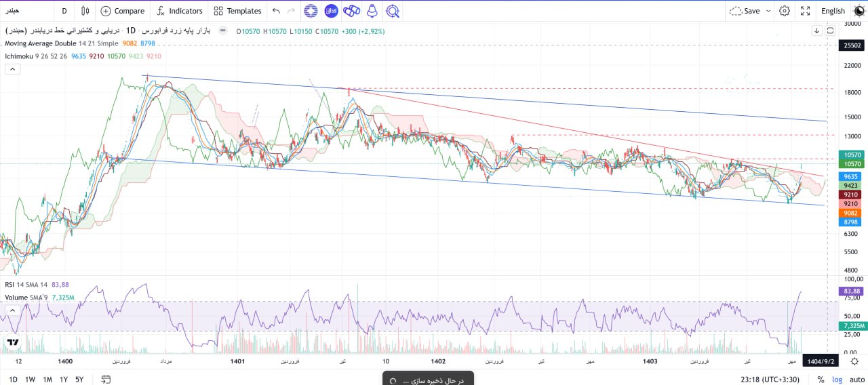Toggle the dark theme icon
Viewport: 868px width, 385px height.
(x=859, y=11)
